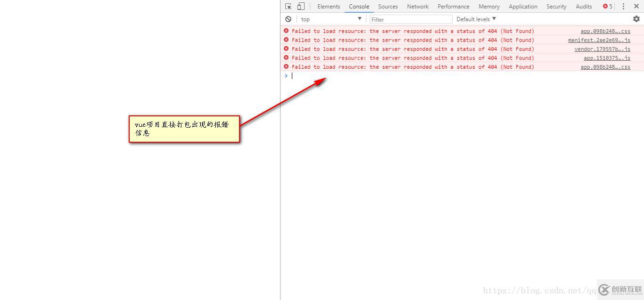Image resolution: width=644 pixels, height=300 pixels.
Task: Select error message text of manifest row
Action: (x=413, y=40)
